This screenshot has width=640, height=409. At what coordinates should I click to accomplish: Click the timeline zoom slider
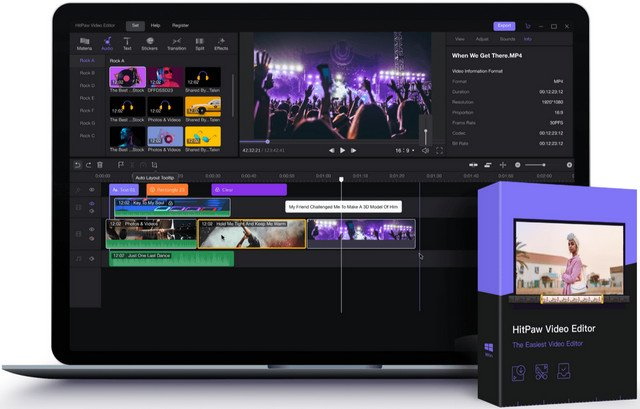pyautogui.click(x=536, y=164)
